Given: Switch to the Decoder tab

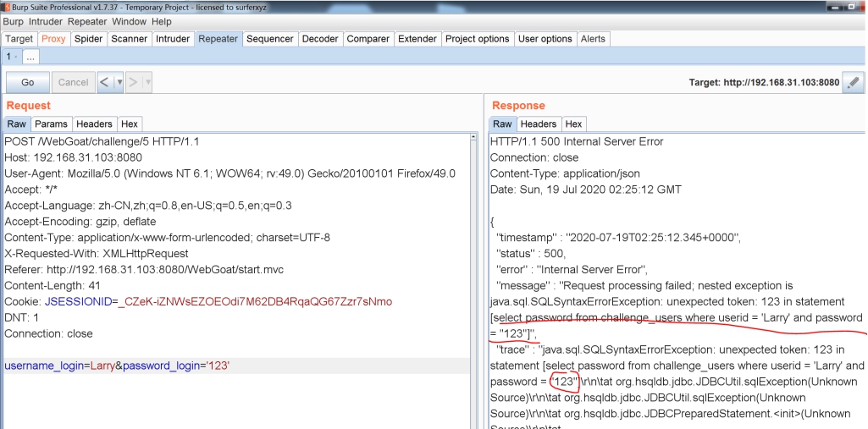Looking at the screenshot, I should (x=320, y=39).
